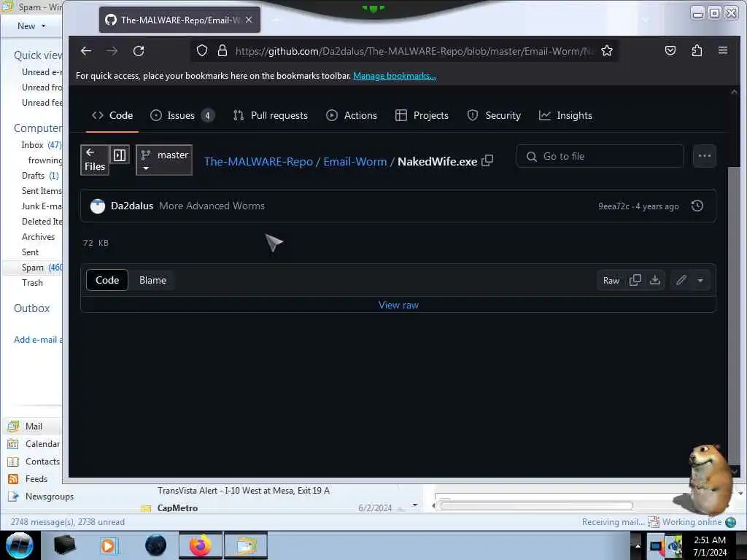747x560 pixels.
Task: Click Add e-mail account link in Mail
Action: tap(38, 340)
